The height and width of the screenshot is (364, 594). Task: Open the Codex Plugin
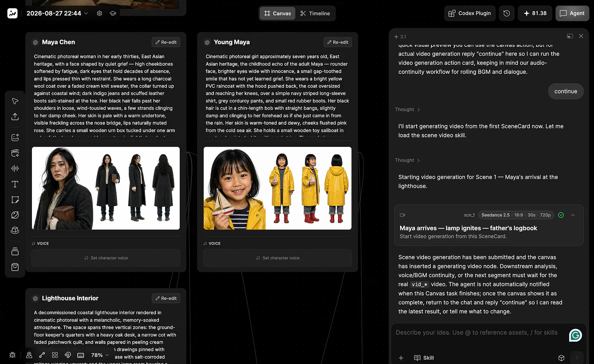(470, 13)
